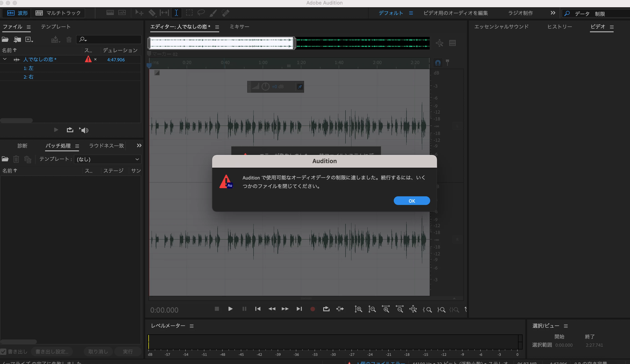The image size is (630, 364).
Task: Toggle auto-play speaker icon in Files panel
Action: tap(84, 130)
